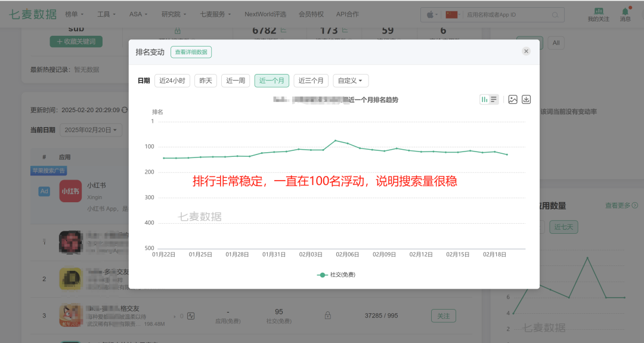Click the app name search field
The image size is (644, 343).
[x=507, y=14]
